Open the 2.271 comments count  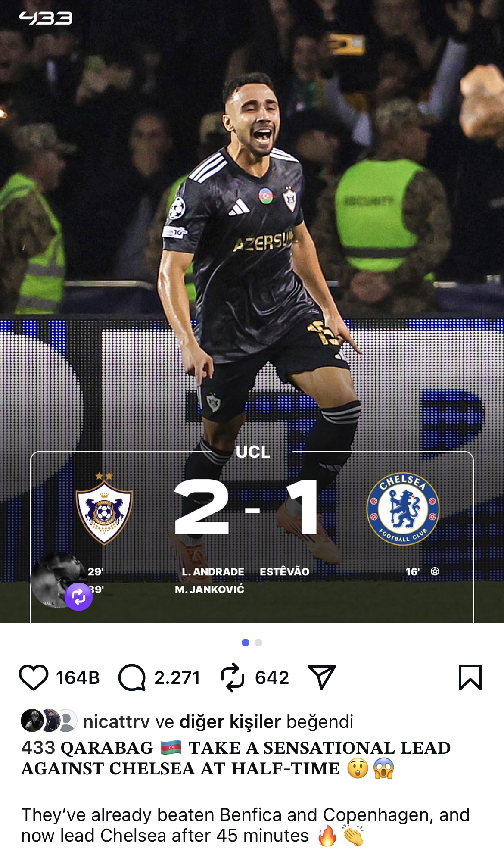tap(177, 677)
